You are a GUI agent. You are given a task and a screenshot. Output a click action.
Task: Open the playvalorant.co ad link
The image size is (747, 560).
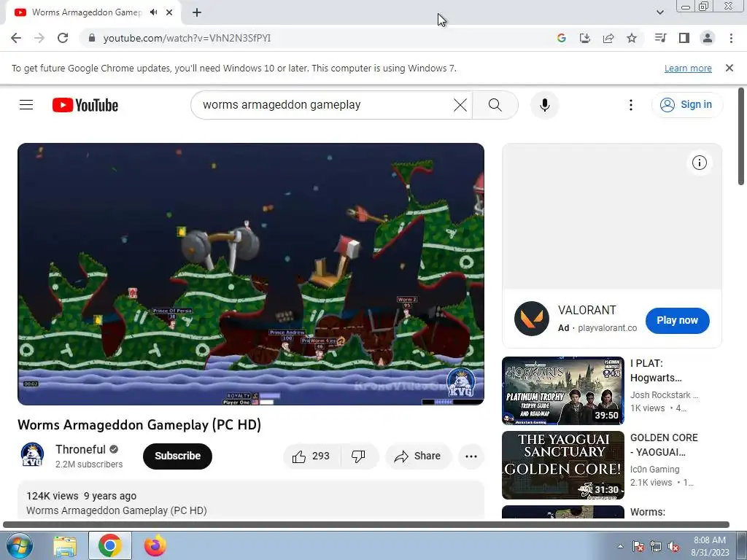(x=607, y=328)
